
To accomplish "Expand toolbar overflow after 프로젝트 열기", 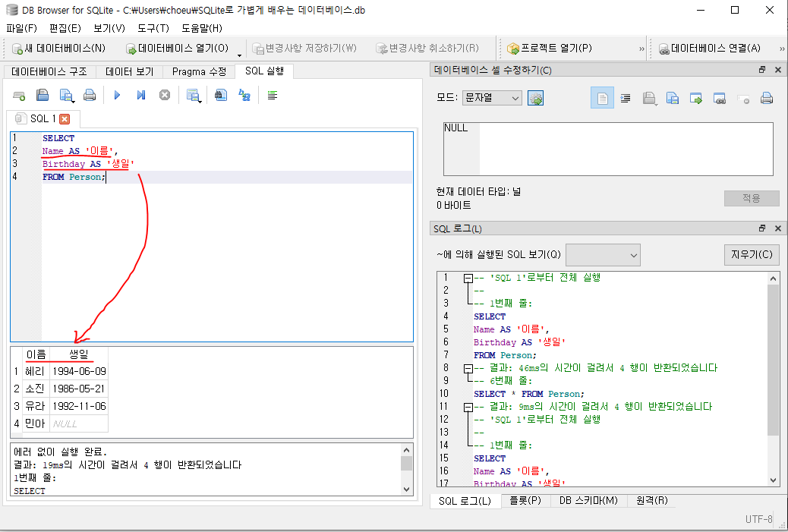I will tap(641, 49).
